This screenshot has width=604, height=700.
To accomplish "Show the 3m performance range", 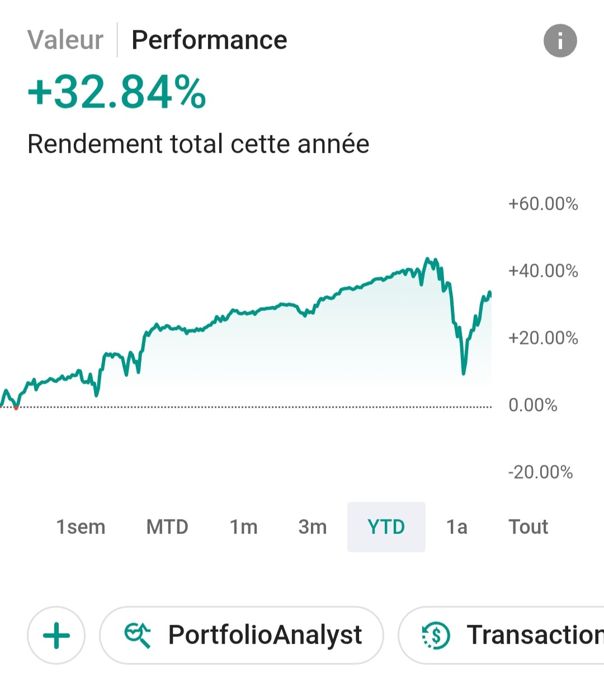I will coord(313,527).
